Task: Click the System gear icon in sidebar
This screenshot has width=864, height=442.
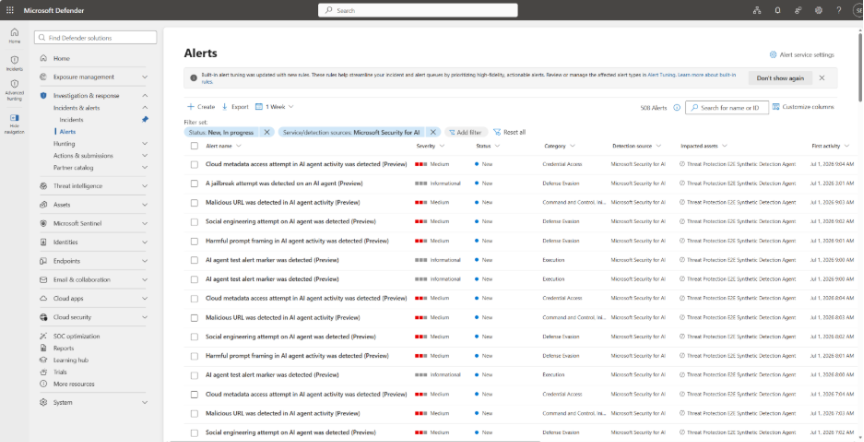Action: pyautogui.click(x=44, y=402)
